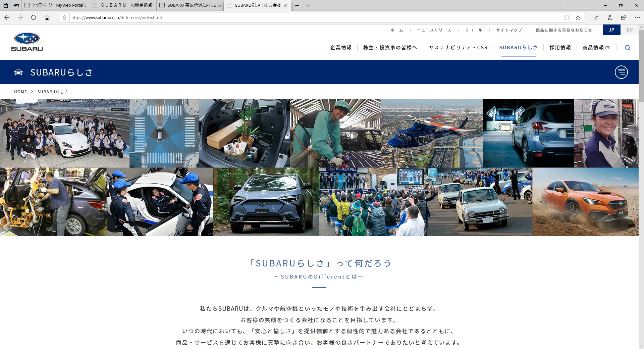Open 採用情報 menu

click(560, 48)
